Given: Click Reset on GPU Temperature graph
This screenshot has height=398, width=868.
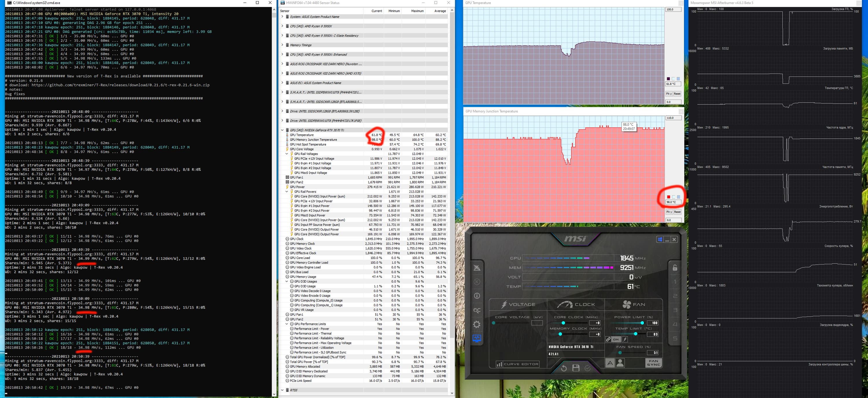Looking at the screenshot, I should click(x=677, y=94).
